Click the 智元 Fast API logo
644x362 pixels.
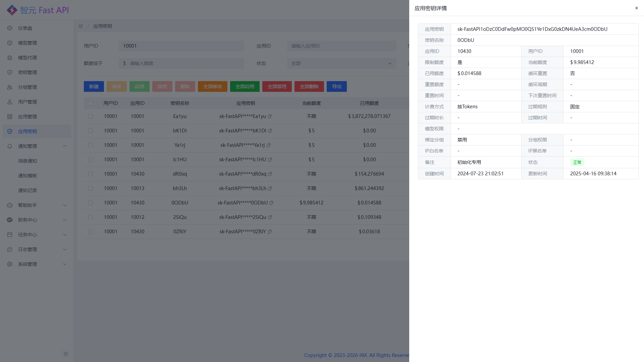[x=38, y=10]
